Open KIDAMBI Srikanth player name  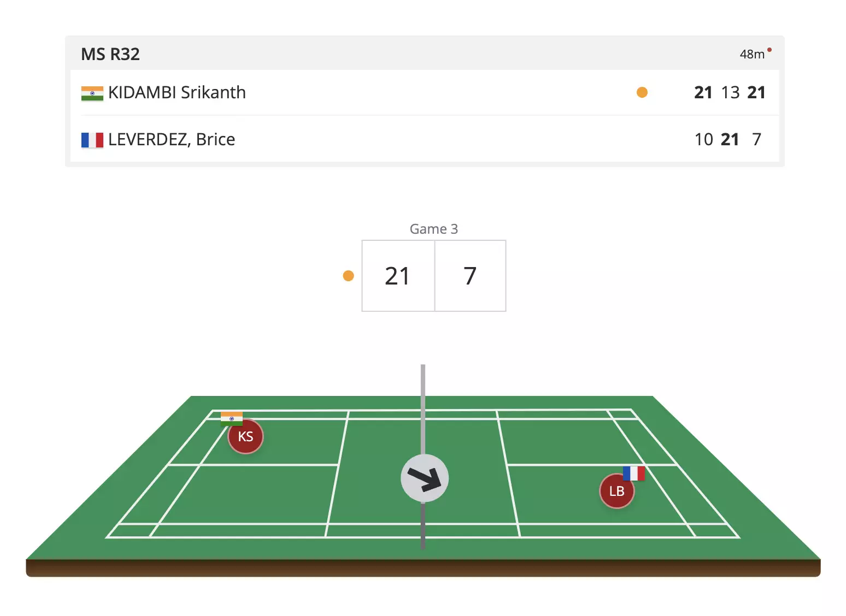[x=177, y=93]
